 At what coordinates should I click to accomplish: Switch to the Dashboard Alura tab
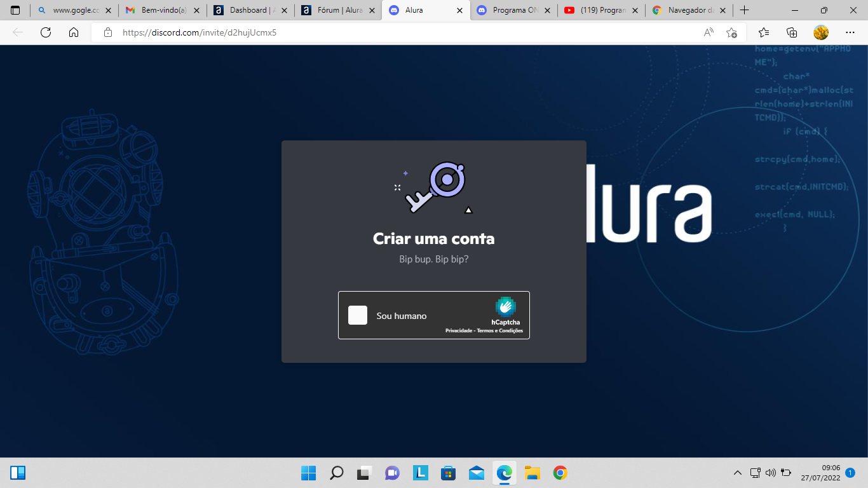pyautogui.click(x=250, y=10)
